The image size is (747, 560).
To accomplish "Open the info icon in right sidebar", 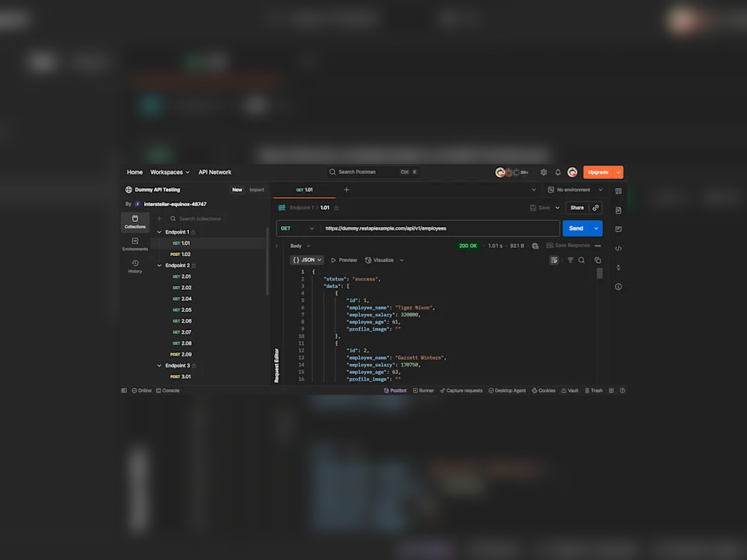I will 619,287.
